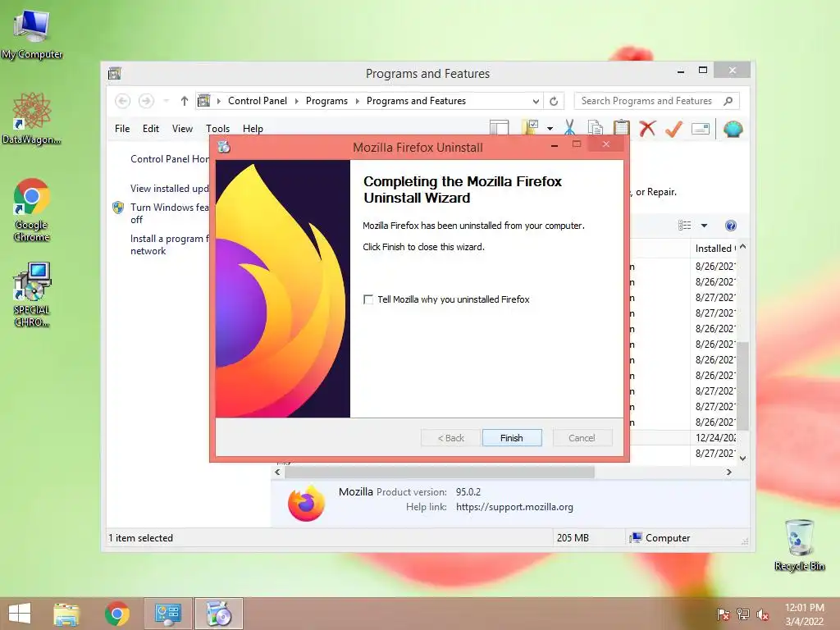This screenshot has height=630, width=840.
Task: Open Google Chrome from the taskbar
Action: click(x=116, y=614)
